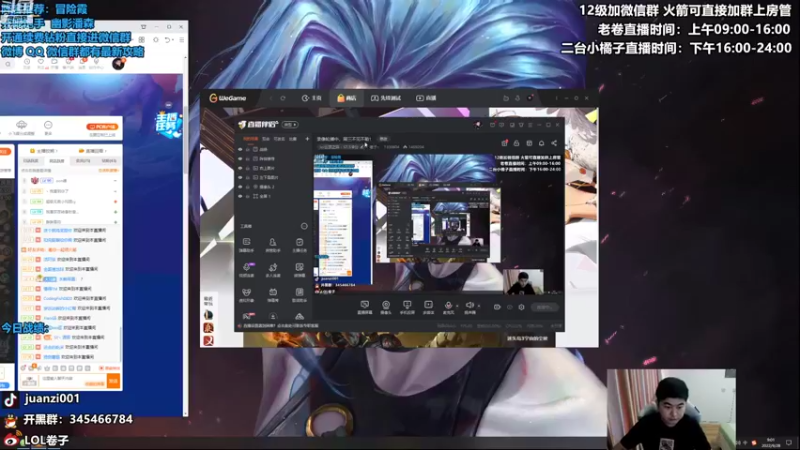Click the WeGame back navigation arrow
The width and height of the screenshot is (800, 450).
(x=271, y=98)
